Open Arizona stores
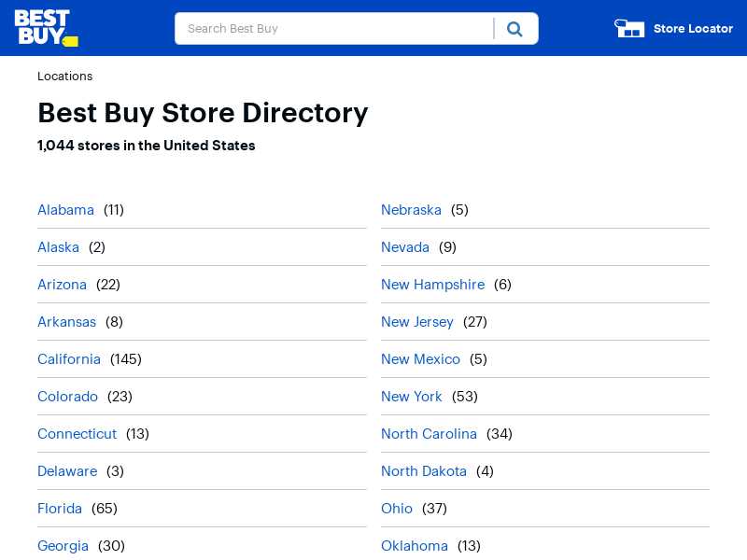747x560 pixels. [x=62, y=285]
